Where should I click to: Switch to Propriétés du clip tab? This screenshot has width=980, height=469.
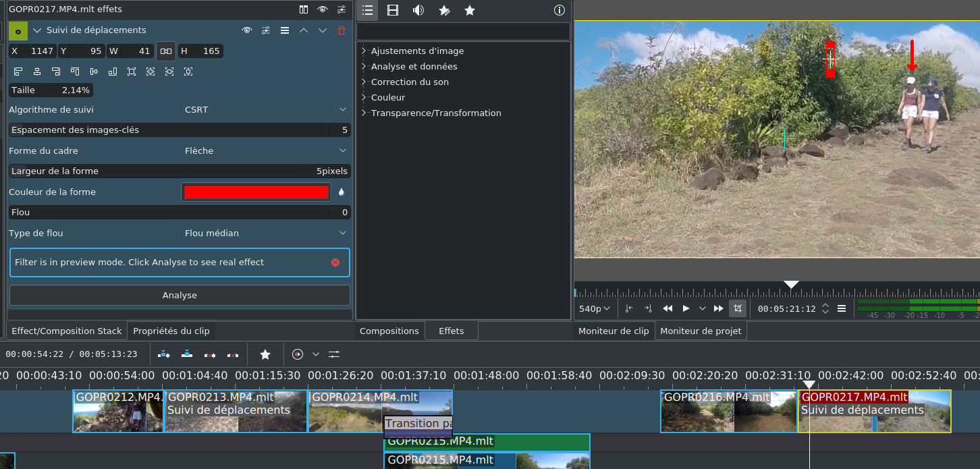coord(171,331)
